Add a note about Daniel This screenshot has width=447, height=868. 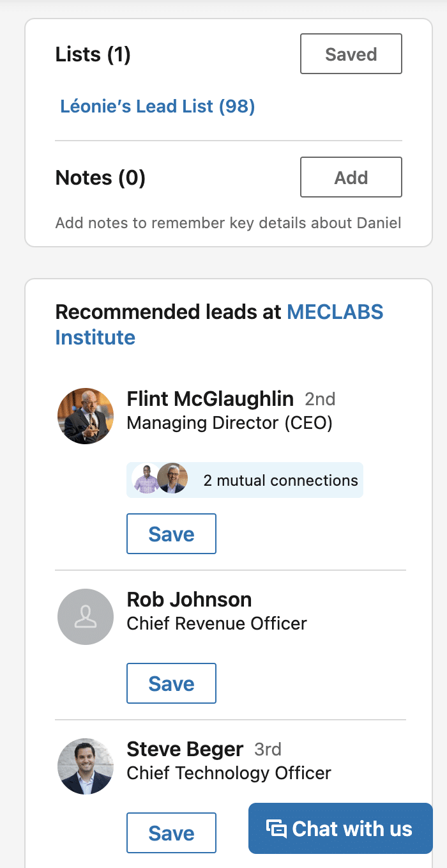pyautogui.click(x=351, y=177)
